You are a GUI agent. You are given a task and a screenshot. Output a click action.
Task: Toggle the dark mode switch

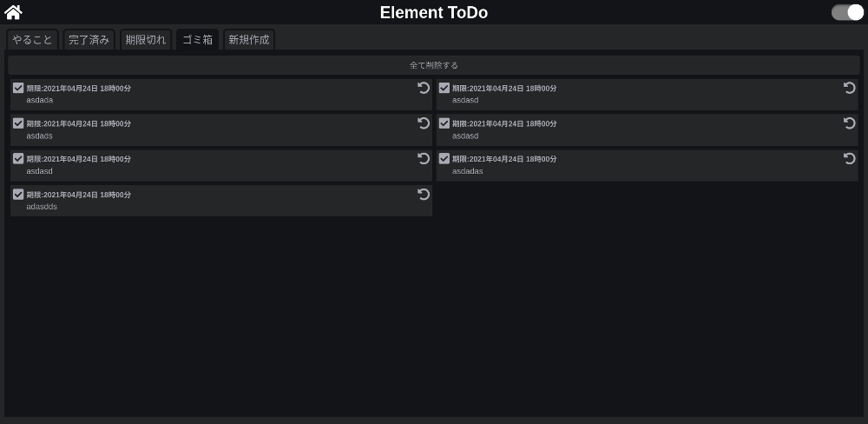pos(847,12)
